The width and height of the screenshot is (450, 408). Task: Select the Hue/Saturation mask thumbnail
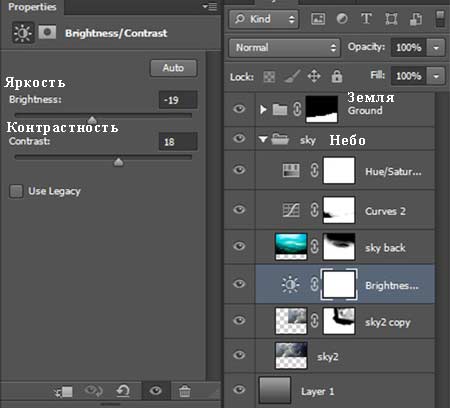click(339, 170)
